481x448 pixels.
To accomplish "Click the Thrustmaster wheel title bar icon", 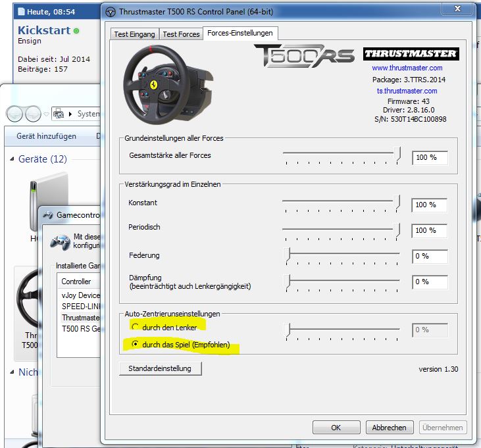I will coord(111,12).
